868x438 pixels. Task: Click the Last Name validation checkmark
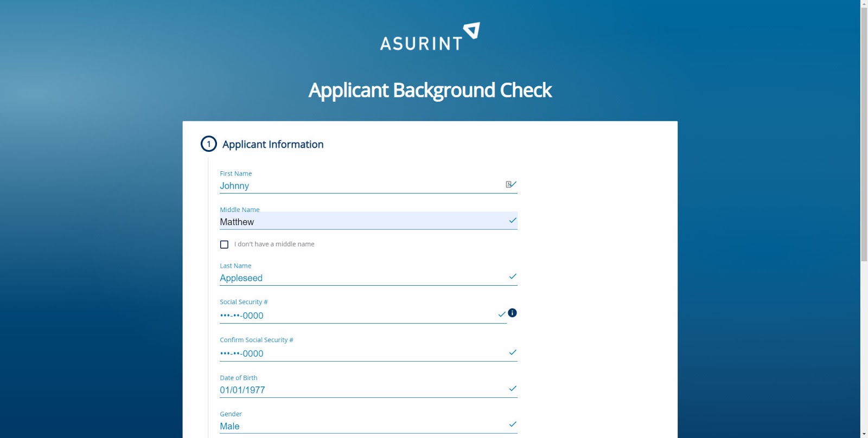(513, 276)
